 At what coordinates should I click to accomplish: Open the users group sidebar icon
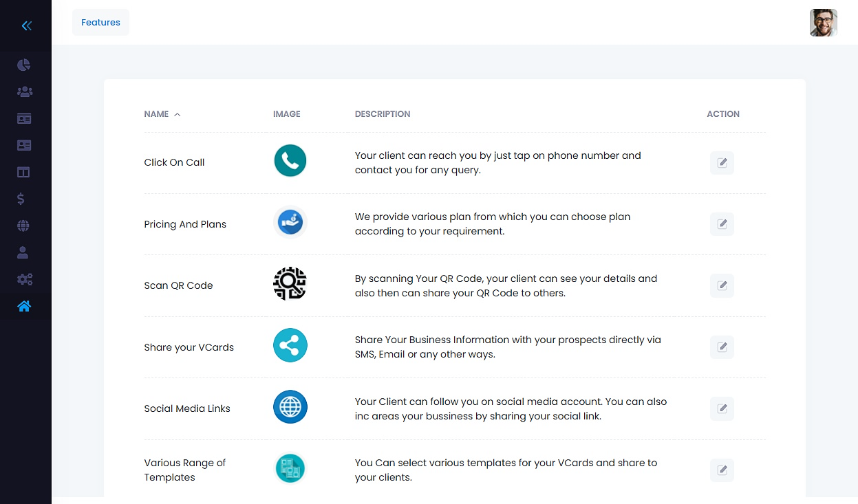(24, 91)
